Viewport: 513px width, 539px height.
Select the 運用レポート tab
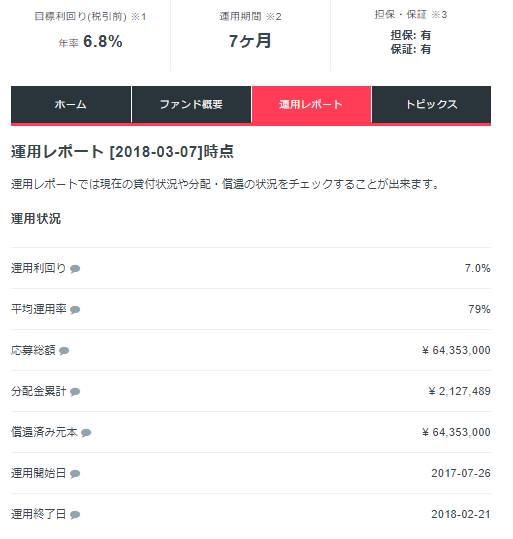[311, 104]
